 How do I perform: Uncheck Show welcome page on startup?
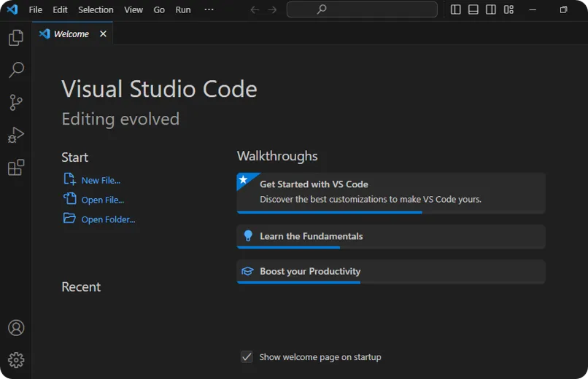247,357
